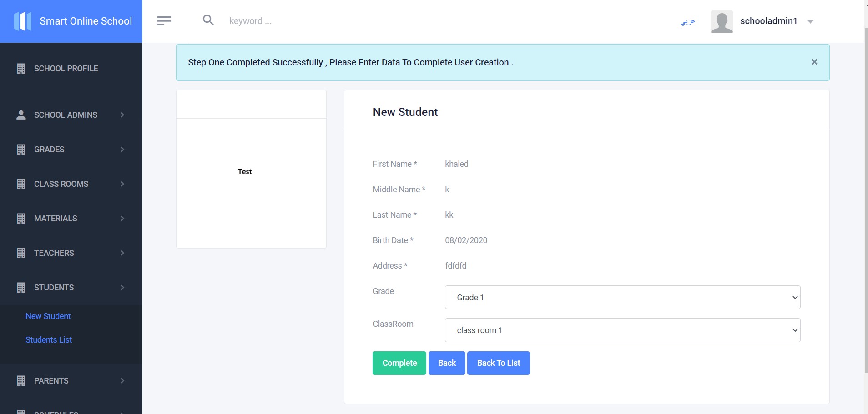The height and width of the screenshot is (414, 868).
Task: Dismiss the step one success alert
Action: (814, 62)
